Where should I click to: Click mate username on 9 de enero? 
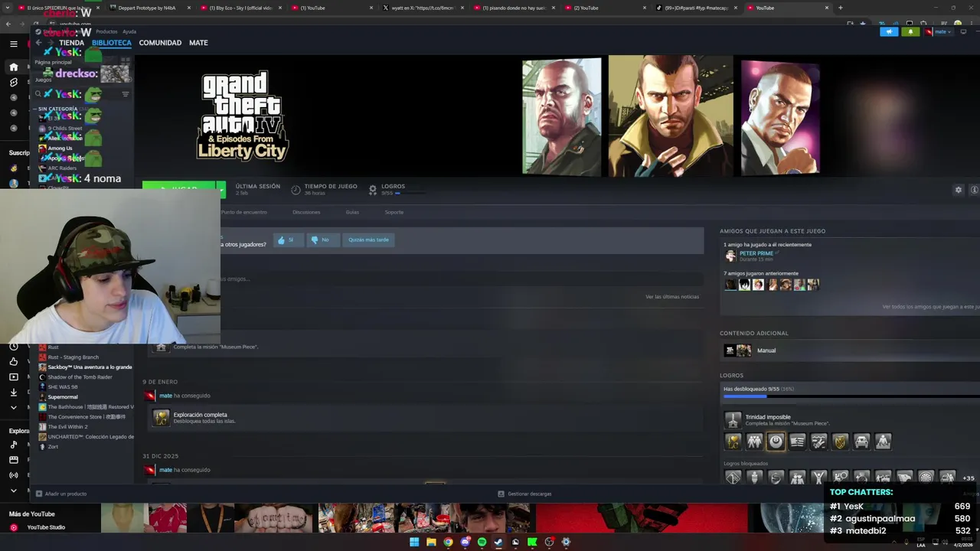165,396
